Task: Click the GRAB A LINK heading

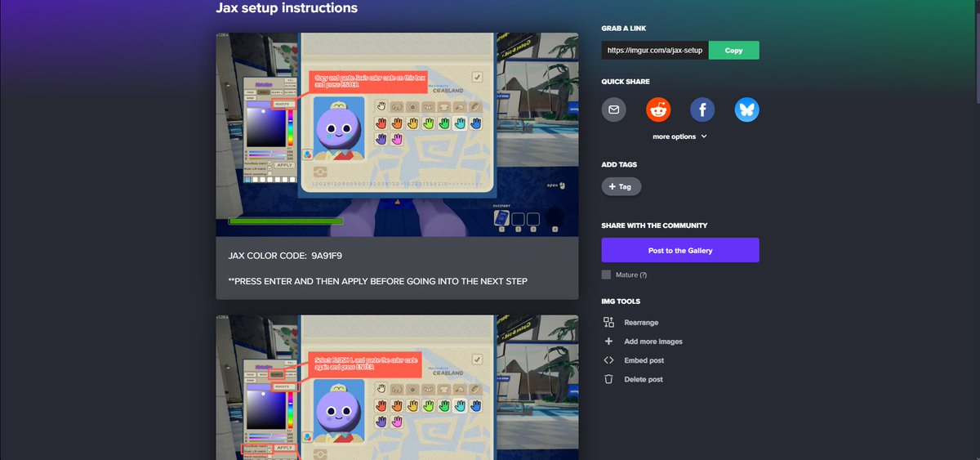Action: click(624, 28)
